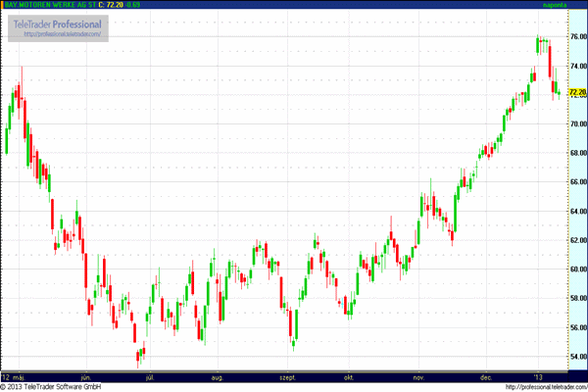Click the small yellow marker before the chart title
The width and height of the screenshot is (588, 392).
coord(3,5)
